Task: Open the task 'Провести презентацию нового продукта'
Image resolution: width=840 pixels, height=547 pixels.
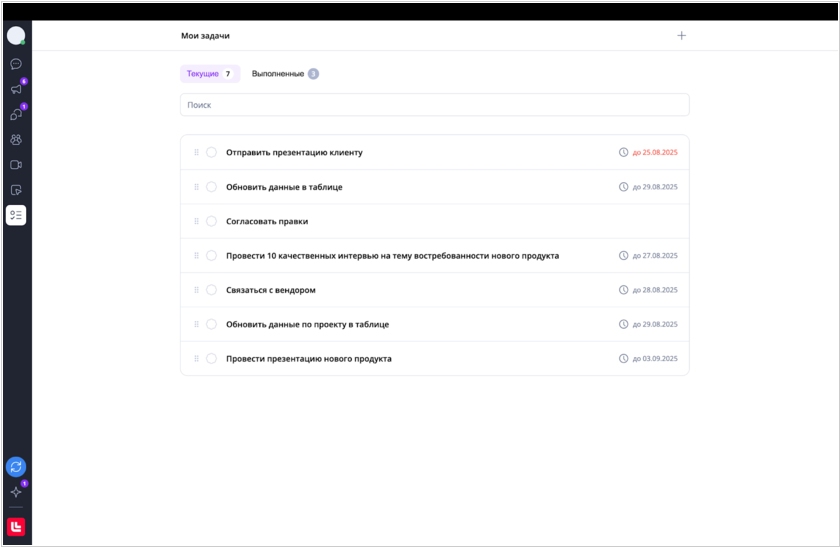Action: point(309,359)
